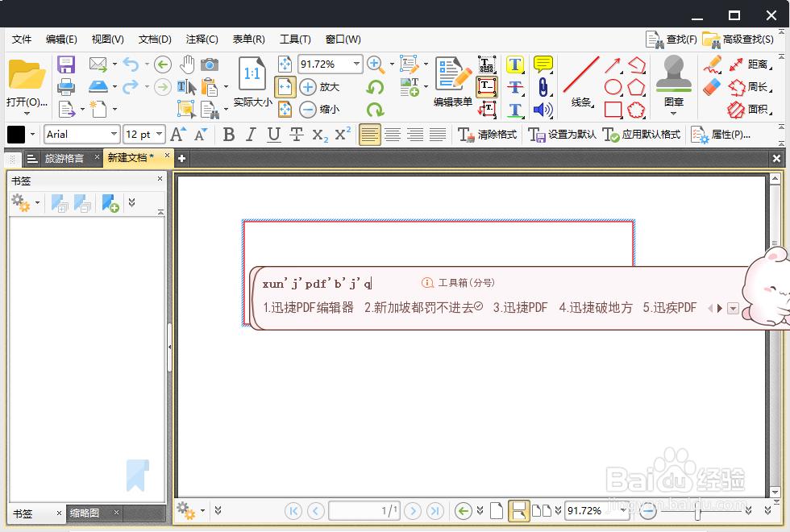This screenshot has height=532, width=790.
Task: Select the Snapshot camera tool
Action: pos(210,64)
